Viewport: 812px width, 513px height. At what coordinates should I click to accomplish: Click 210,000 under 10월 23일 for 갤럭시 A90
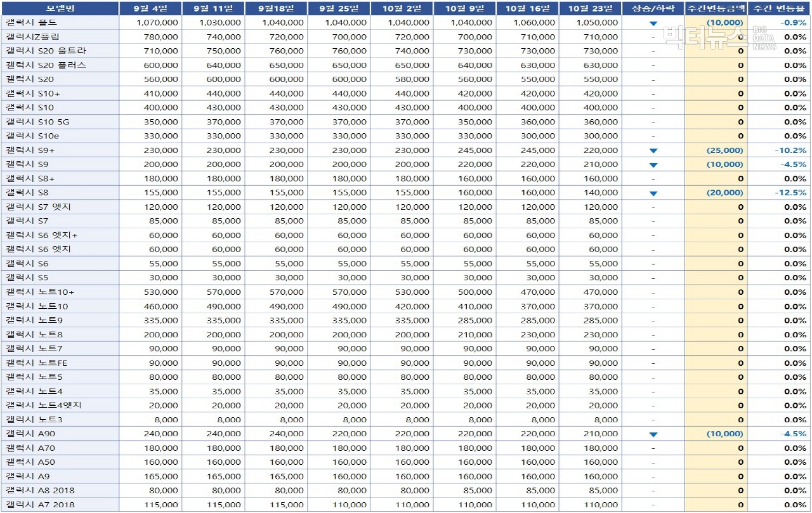point(601,434)
